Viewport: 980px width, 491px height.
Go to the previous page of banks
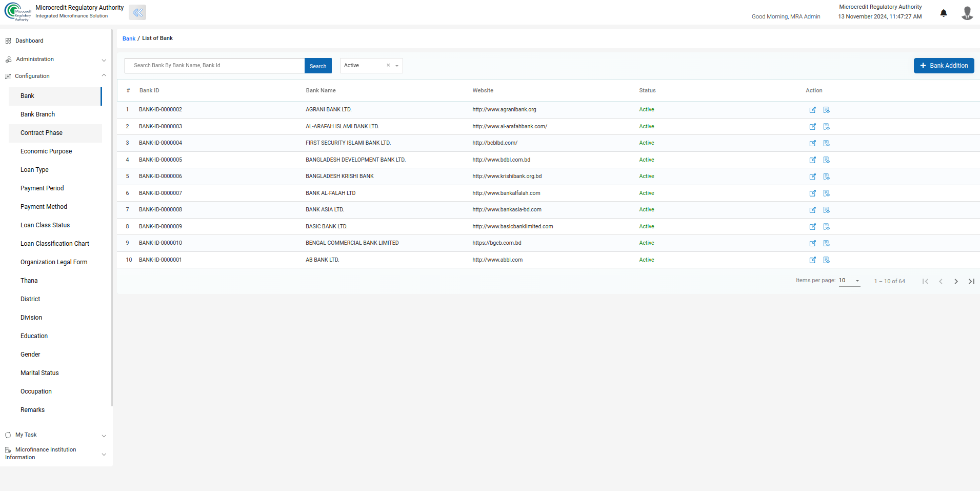941,281
